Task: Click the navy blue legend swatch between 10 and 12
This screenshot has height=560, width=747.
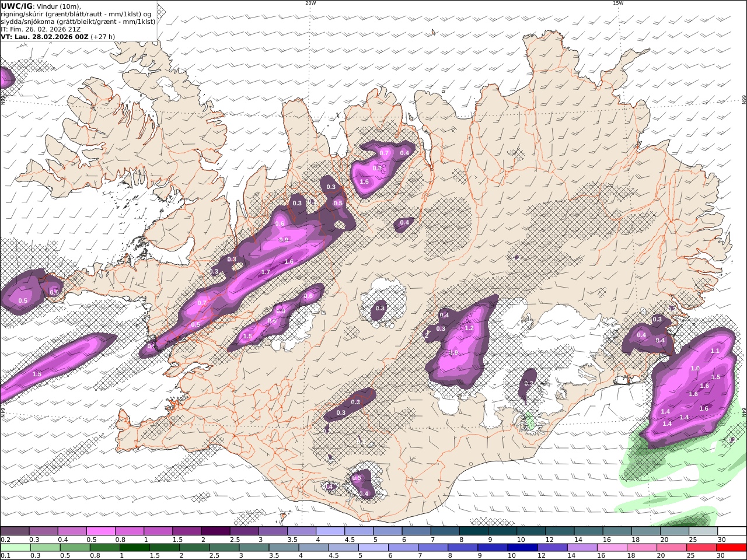Action: (x=522, y=548)
